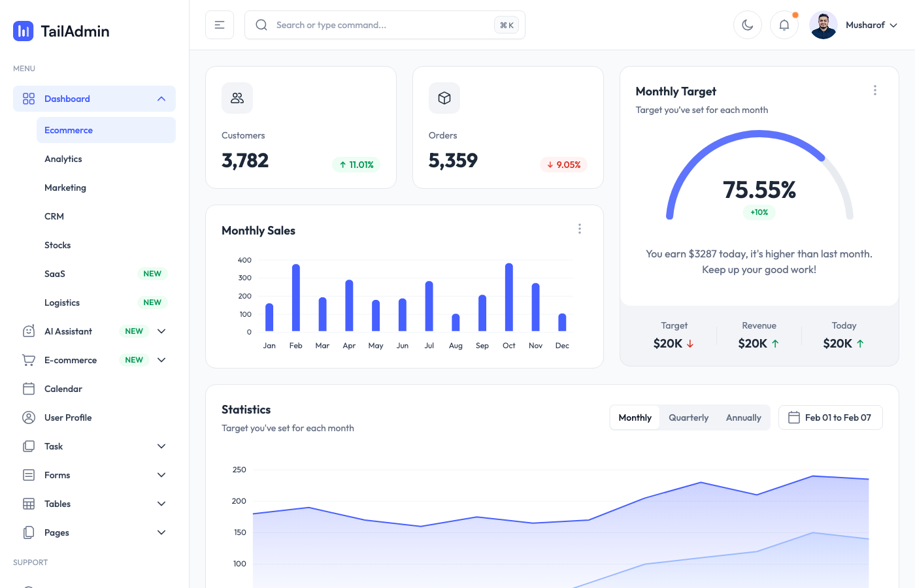Enable dark mode with the moon icon
This screenshot has width=915, height=588.
747,24
